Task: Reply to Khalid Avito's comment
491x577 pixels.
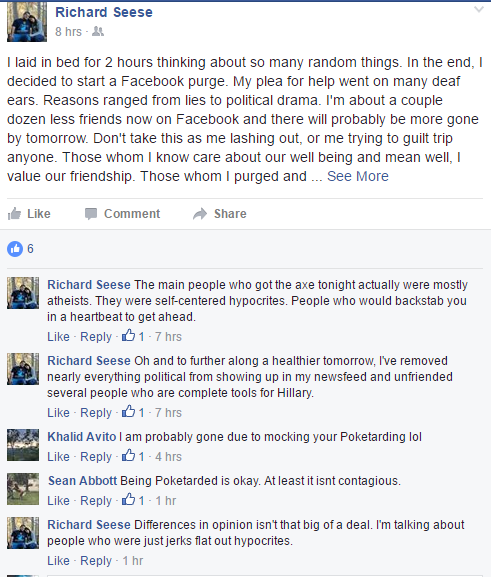Action: tap(96, 457)
